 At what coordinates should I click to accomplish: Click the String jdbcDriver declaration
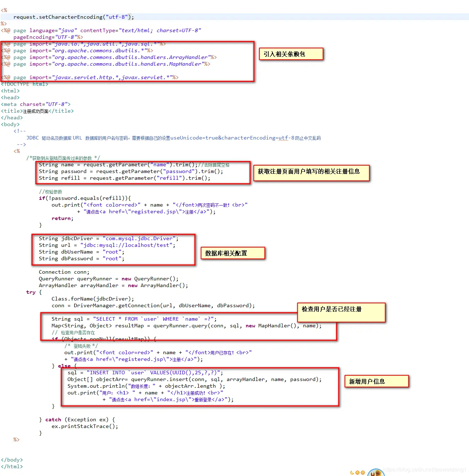pyautogui.click(x=109, y=238)
